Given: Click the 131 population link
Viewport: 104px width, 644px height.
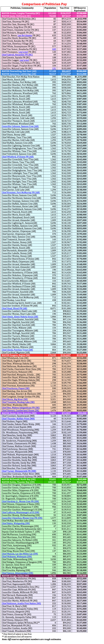Looking at the screenshot, I should click(54, 68).
